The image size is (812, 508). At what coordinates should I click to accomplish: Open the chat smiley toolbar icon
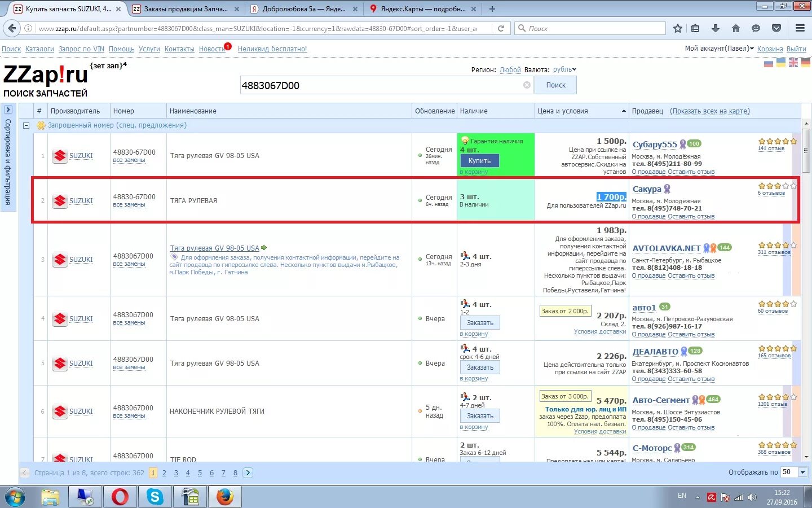[x=756, y=28]
